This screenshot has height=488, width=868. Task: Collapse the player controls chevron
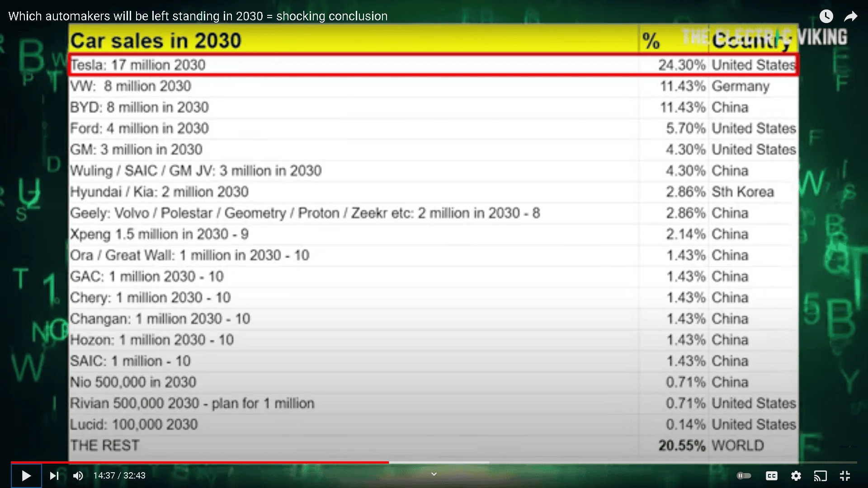point(434,474)
